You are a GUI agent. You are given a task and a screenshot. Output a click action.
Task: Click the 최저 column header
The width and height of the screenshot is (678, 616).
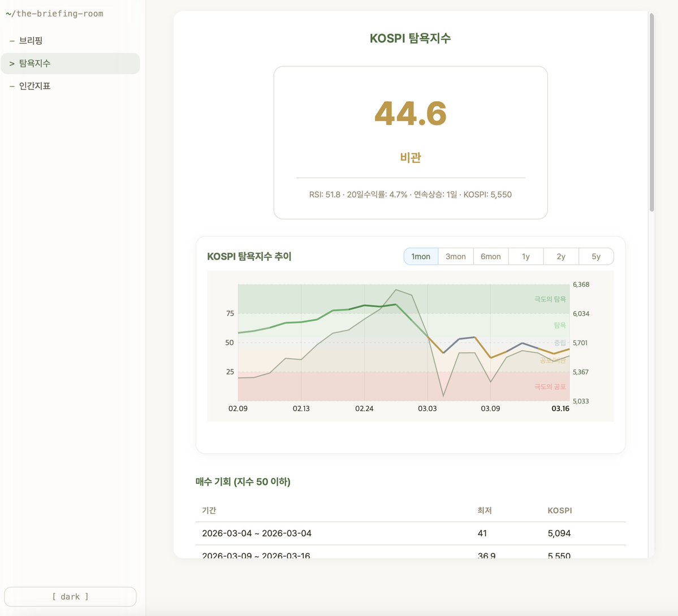(x=484, y=510)
